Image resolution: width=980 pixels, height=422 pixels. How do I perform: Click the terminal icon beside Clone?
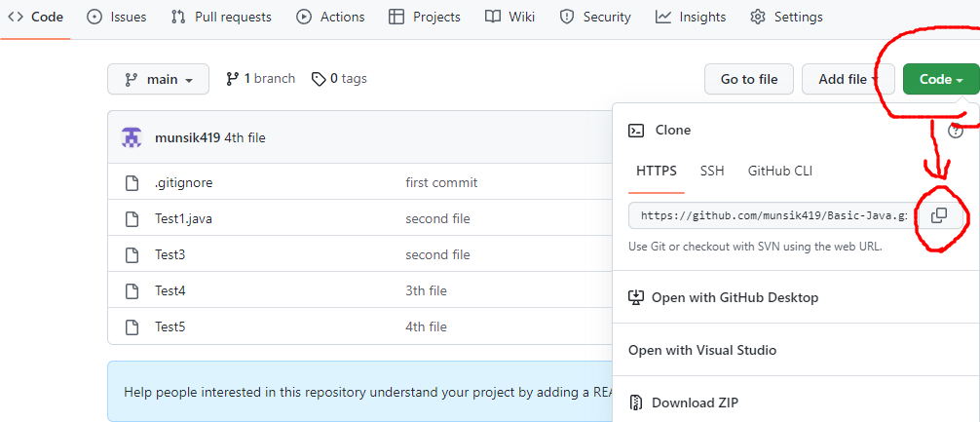tap(636, 130)
